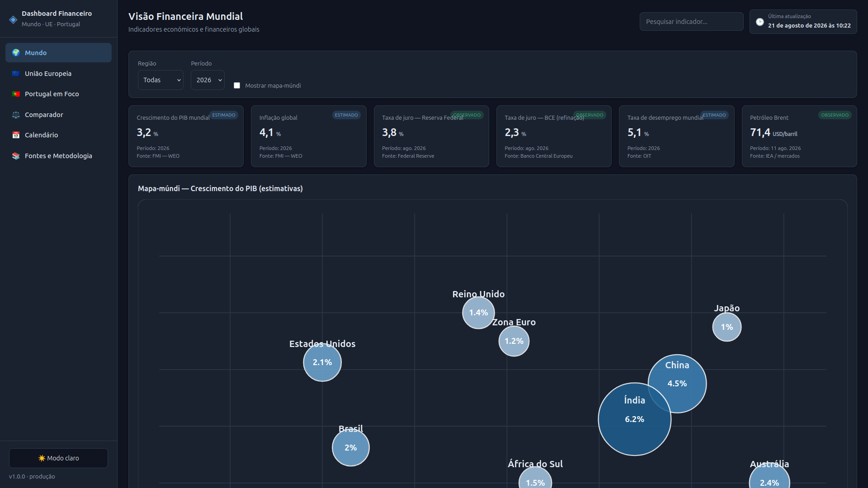The height and width of the screenshot is (488, 868).
Task: Click the OBSERVADO badge on Petróleo Brent
Action: (x=835, y=115)
